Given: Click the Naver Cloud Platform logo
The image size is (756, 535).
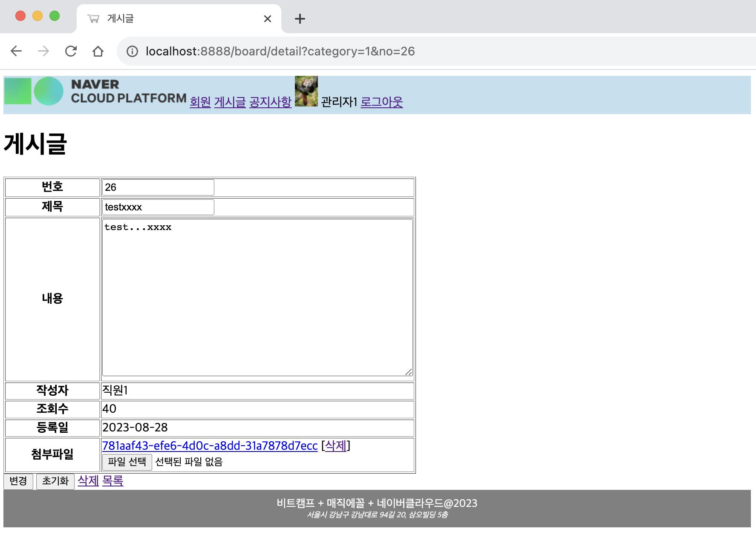Looking at the screenshot, I should (95, 91).
